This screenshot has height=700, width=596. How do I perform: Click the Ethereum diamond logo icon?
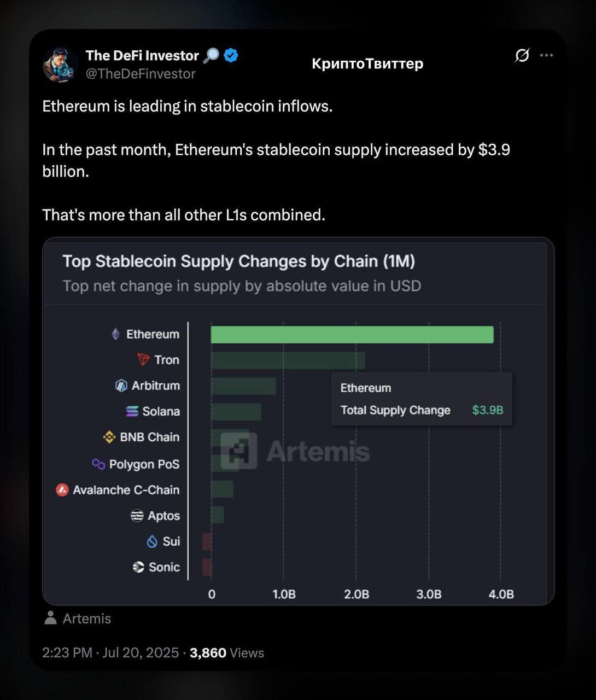point(115,334)
